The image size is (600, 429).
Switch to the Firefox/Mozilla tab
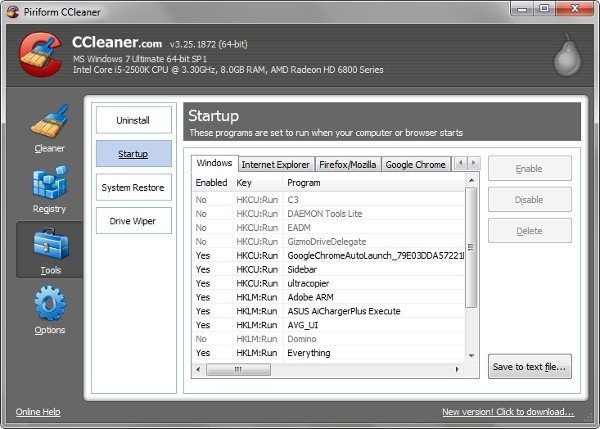(347, 165)
